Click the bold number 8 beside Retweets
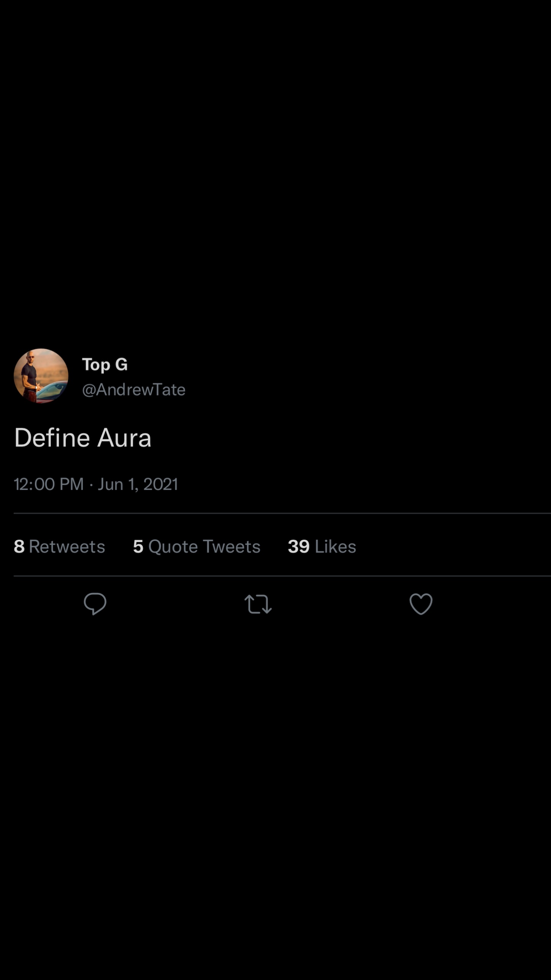This screenshot has height=980, width=551. pos(19,546)
